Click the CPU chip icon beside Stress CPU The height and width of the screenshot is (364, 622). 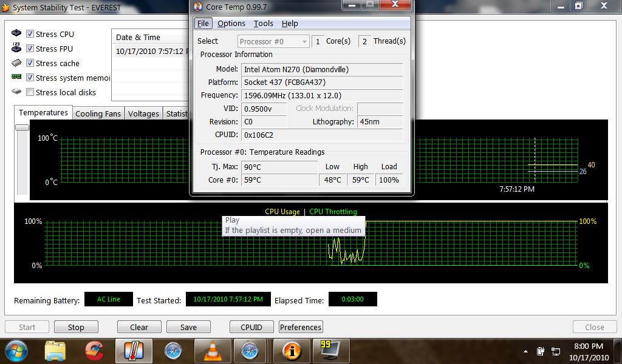click(16, 33)
